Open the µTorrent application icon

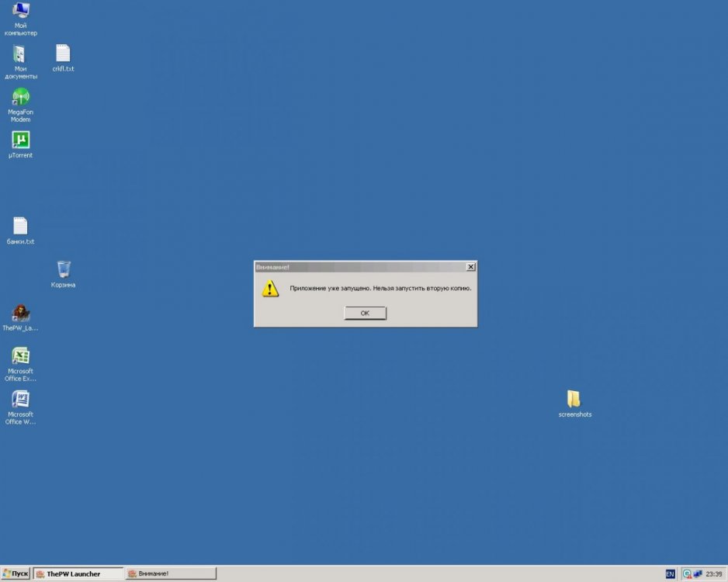click(x=20, y=143)
